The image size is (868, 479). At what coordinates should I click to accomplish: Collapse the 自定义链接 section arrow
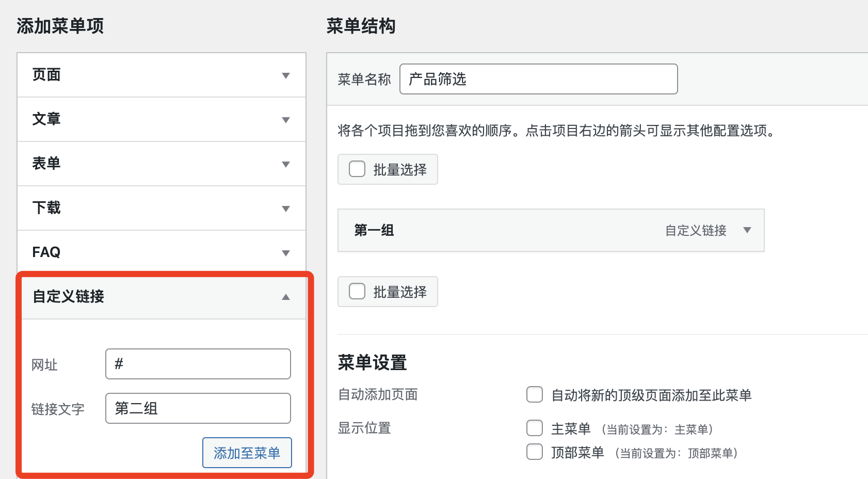[286, 297]
